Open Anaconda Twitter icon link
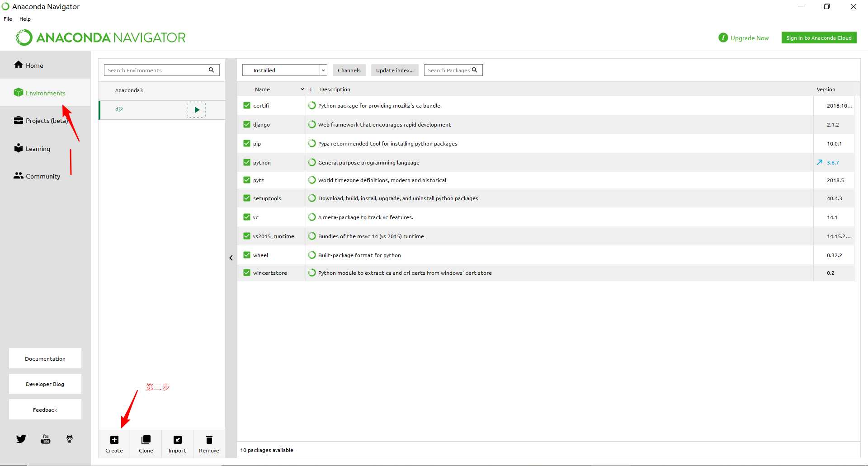The width and height of the screenshot is (868, 466). [21, 438]
